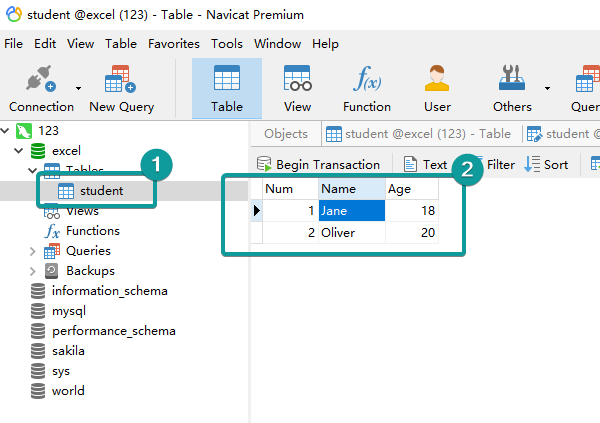Open the Favorites menu
Viewport: 600px width, 423px height.
click(x=173, y=44)
